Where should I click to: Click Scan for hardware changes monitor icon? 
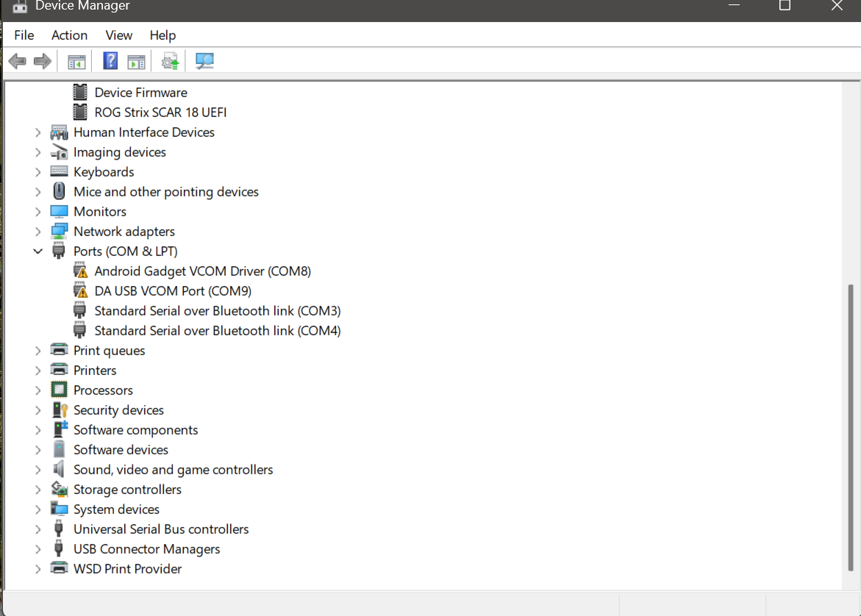tap(204, 62)
